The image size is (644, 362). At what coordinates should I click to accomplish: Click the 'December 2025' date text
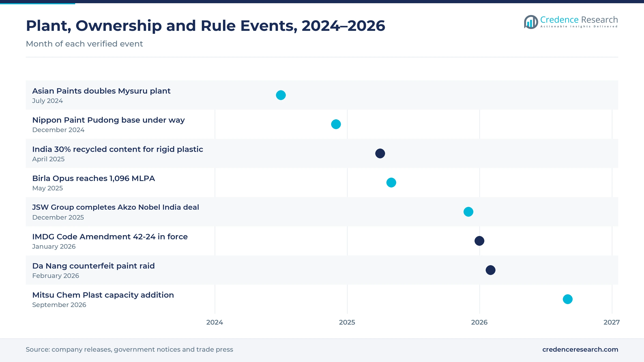[x=58, y=217]
